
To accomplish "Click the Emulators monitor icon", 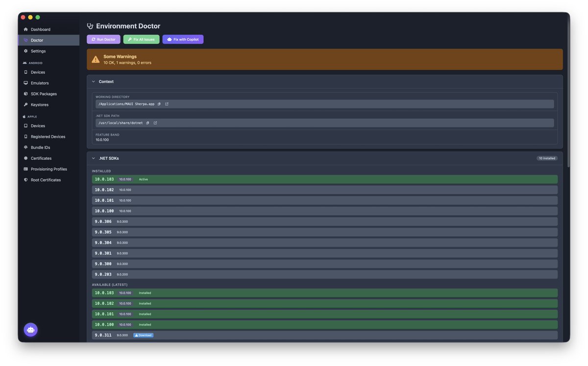I will [26, 83].
